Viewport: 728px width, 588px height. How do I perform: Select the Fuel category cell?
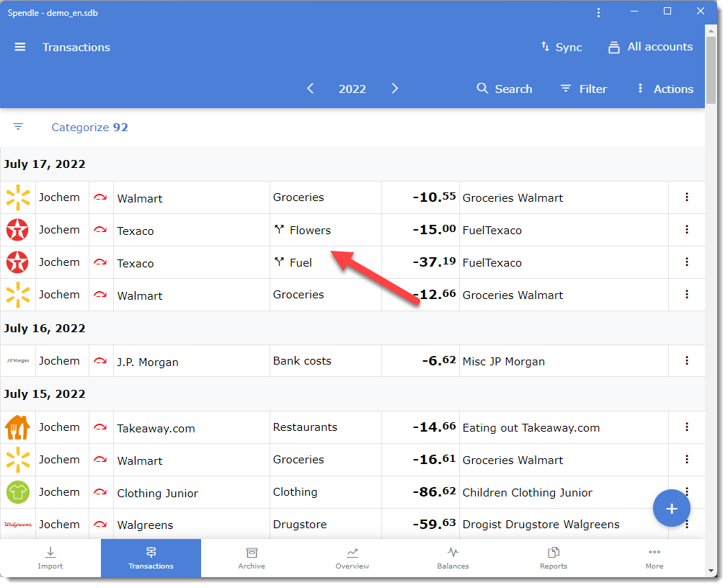[x=326, y=262]
